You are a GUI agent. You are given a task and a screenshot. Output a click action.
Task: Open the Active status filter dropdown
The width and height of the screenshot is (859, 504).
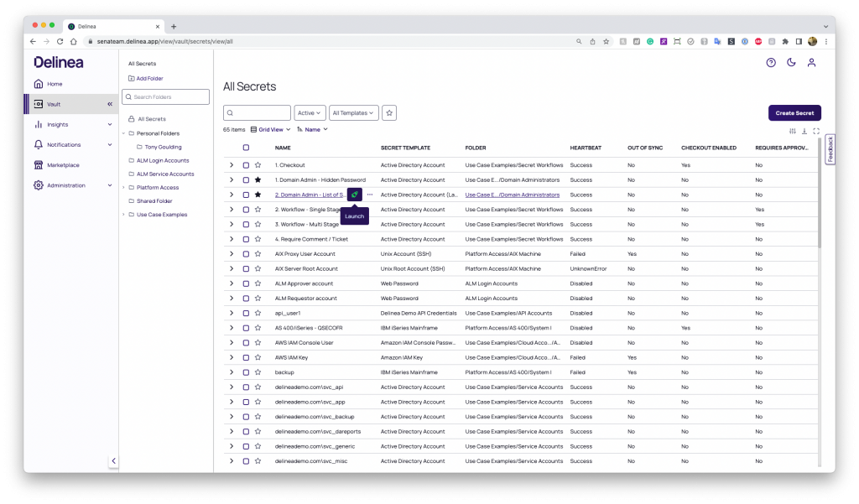[310, 112]
